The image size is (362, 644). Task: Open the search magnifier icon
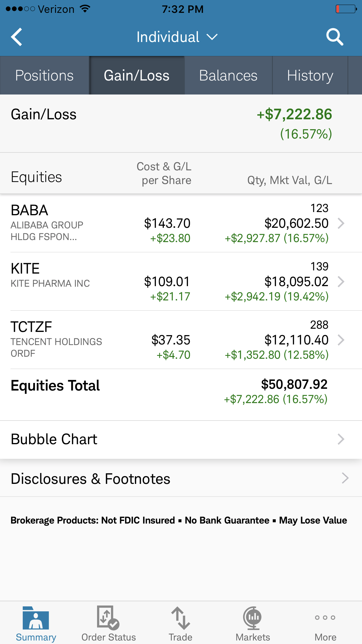point(335,37)
